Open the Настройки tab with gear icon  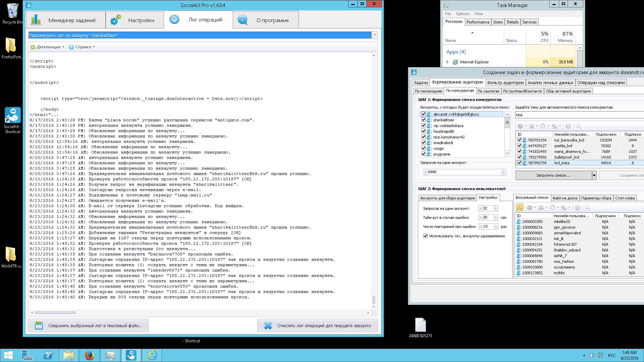[x=135, y=20]
